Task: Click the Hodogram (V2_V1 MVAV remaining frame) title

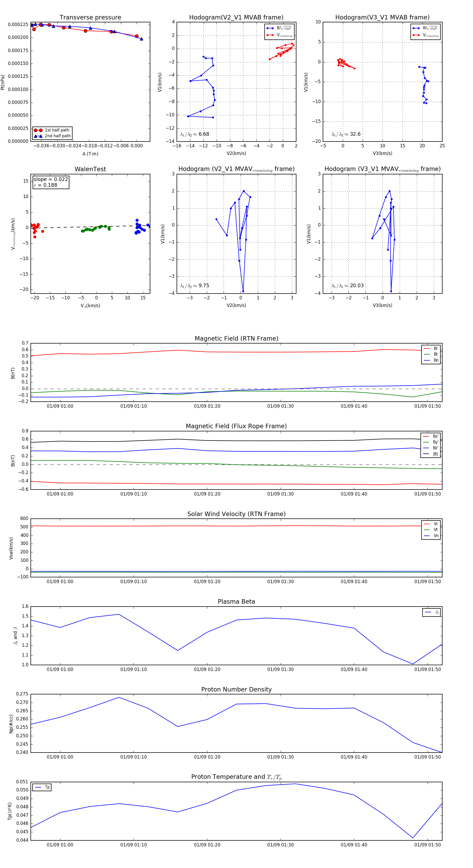Action: pos(236,169)
